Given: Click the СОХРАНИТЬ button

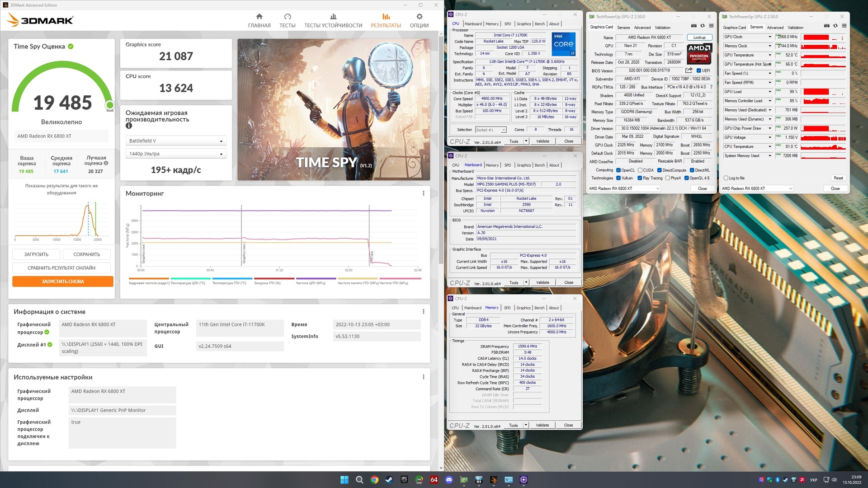Looking at the screenshot, I should (87, 254).
